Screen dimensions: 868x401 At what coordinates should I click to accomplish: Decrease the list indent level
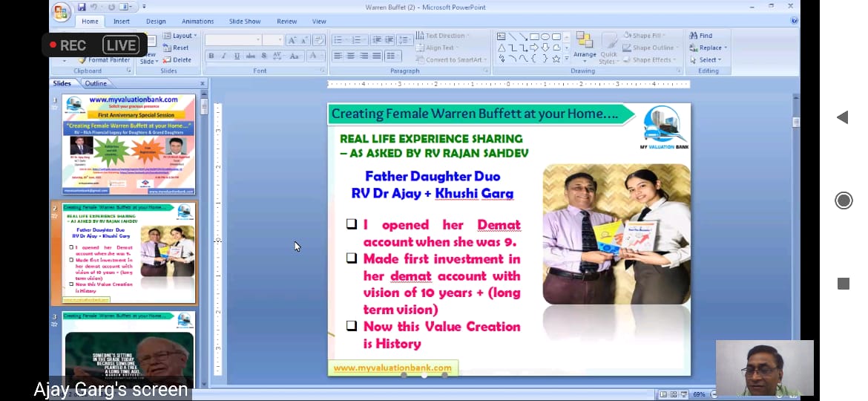point(377,40)
